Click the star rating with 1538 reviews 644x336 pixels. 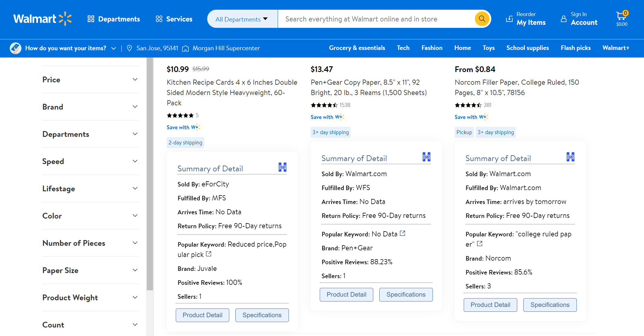point(324,105)
